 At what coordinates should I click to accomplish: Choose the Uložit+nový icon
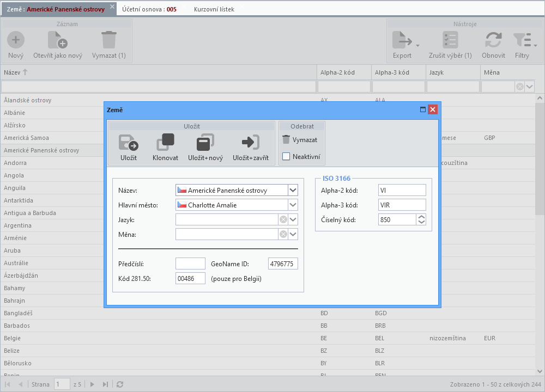[x=205, y=142]
